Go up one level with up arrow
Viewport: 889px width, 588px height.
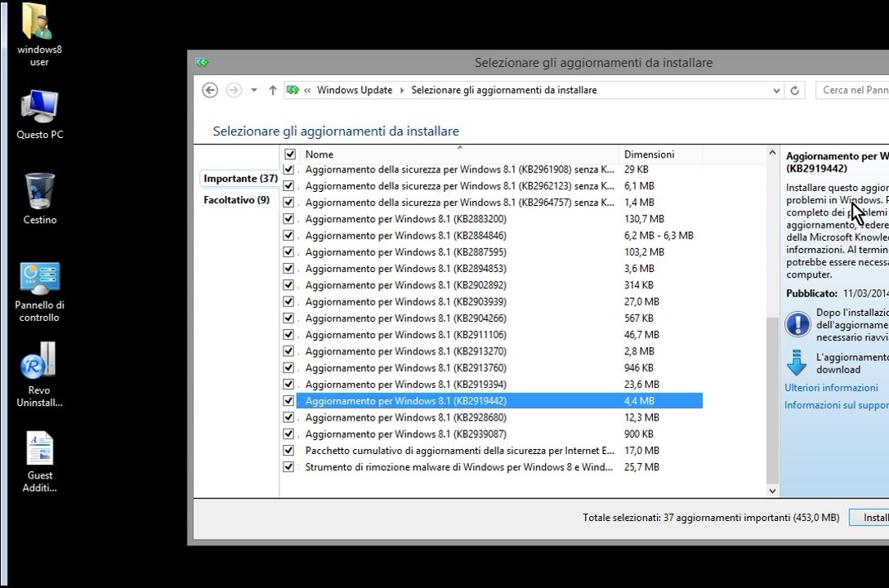(273, 90)
